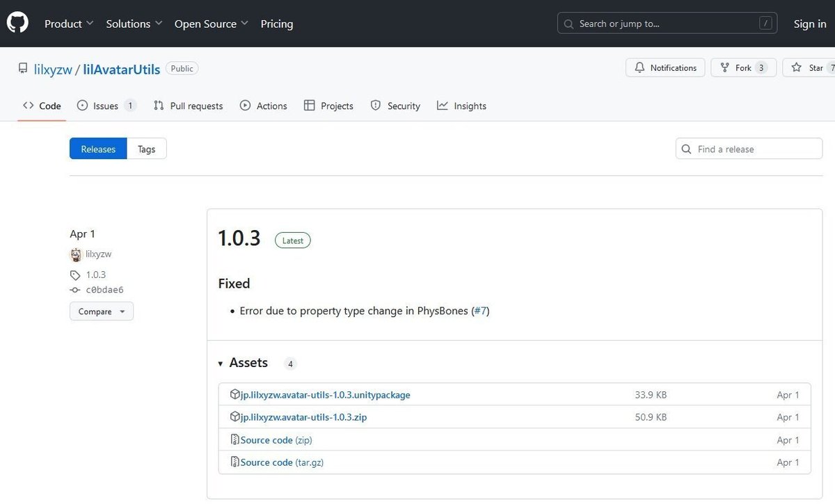Open the Security tab
Screen dimensions: 835x504
click(x=395, y=106)
